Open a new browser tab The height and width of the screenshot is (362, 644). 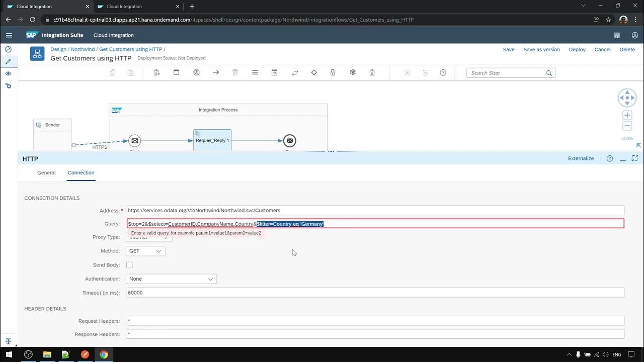(192, 7)
